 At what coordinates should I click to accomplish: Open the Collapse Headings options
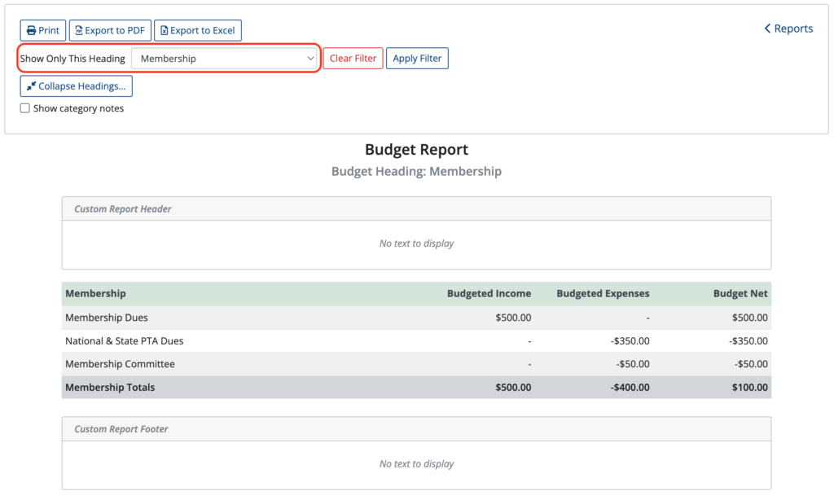point(76,85)
